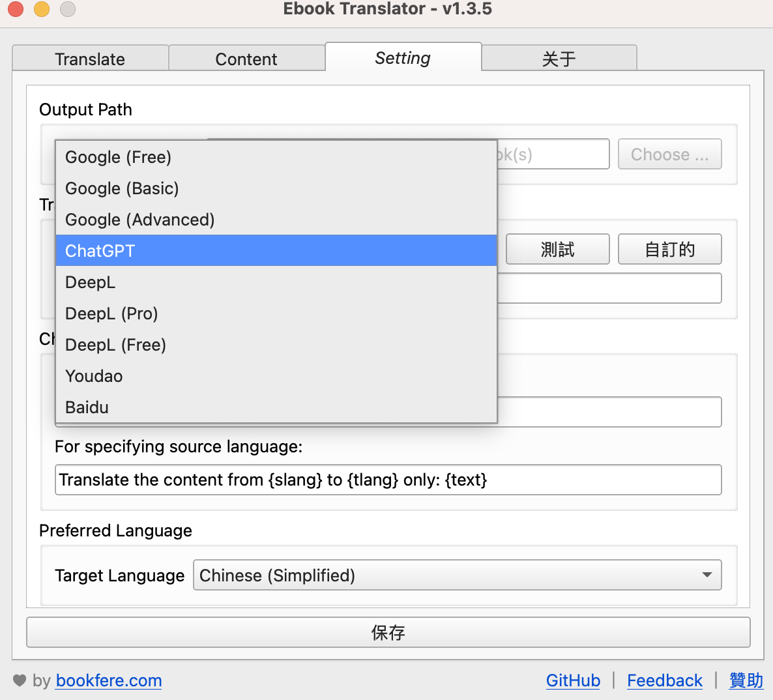773x700 pixels.
Task: Expand the Target Language dropdown arrow
Action: (707, 575)
